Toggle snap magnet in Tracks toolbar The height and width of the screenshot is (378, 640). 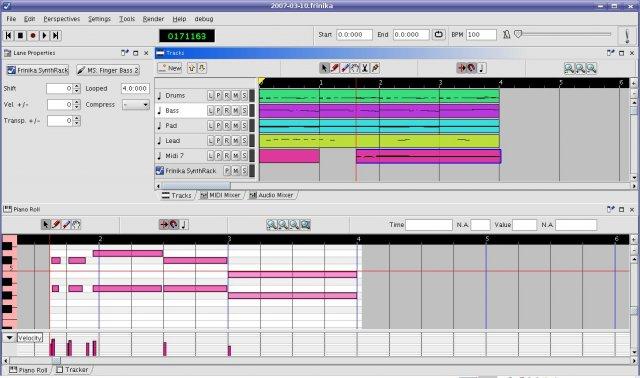(471, 68)
